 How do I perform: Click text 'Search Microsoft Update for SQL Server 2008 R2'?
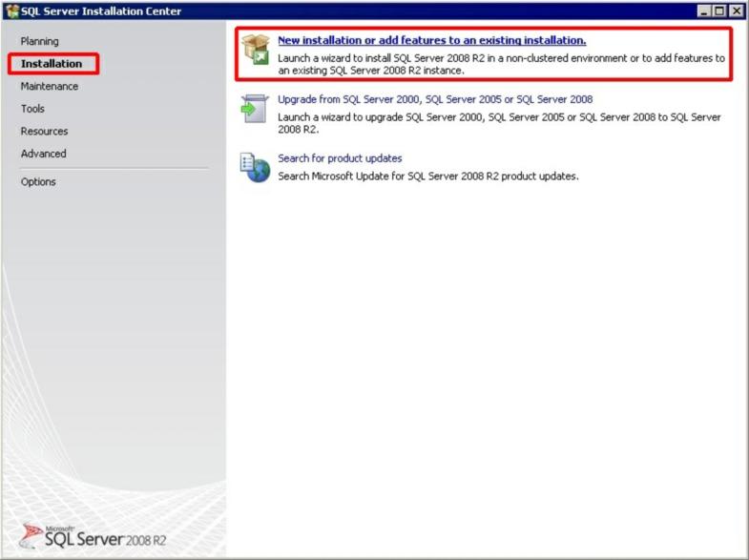pos(388,176)
